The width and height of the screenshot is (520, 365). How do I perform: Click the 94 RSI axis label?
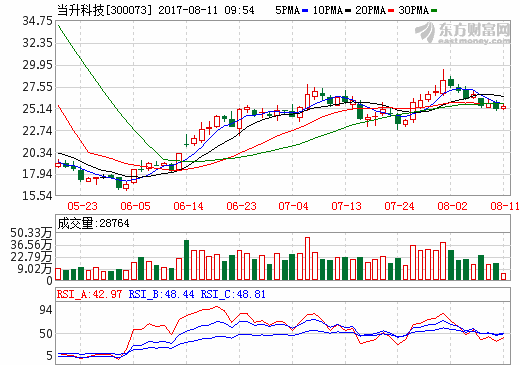point(46,310)
